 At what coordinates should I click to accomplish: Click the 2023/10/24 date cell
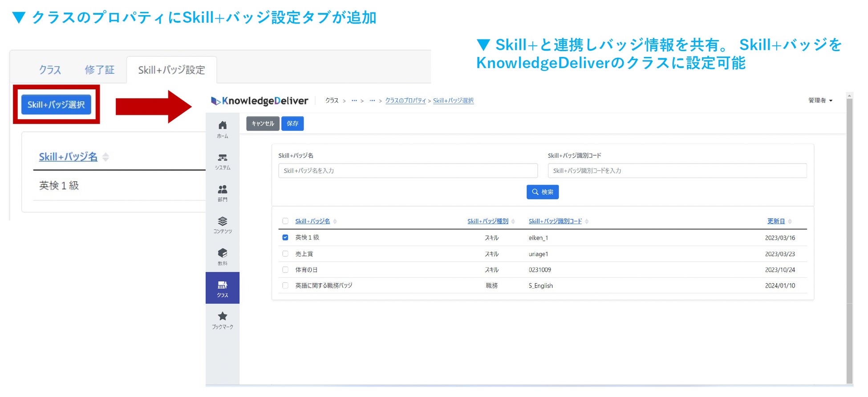pos(780,270)
